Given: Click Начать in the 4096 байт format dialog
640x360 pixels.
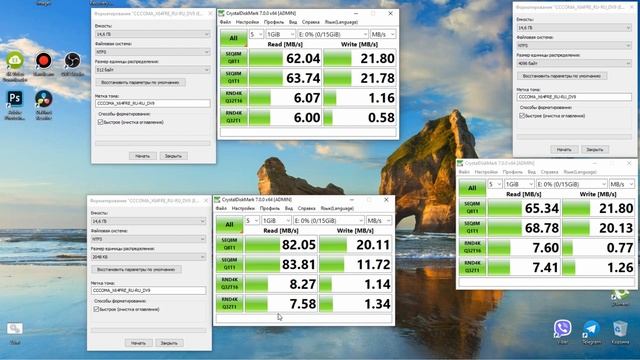Looking at the screenshot, I should point(564,149).
